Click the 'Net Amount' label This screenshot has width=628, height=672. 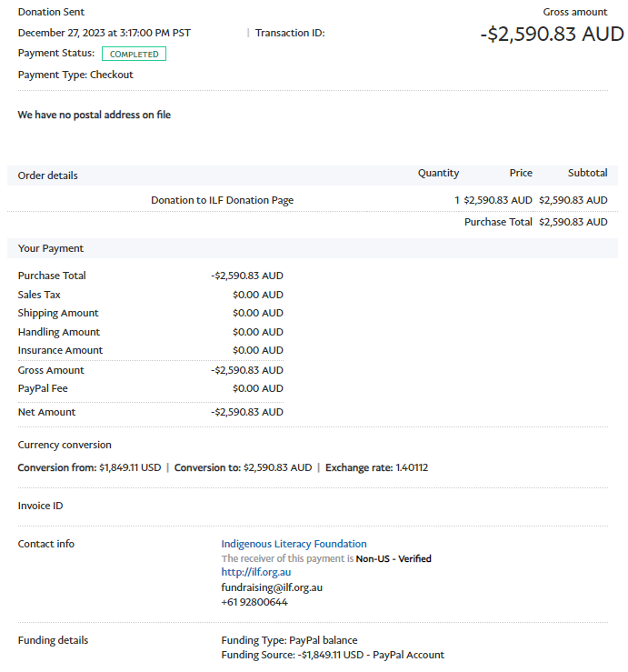tap(46, 412)
